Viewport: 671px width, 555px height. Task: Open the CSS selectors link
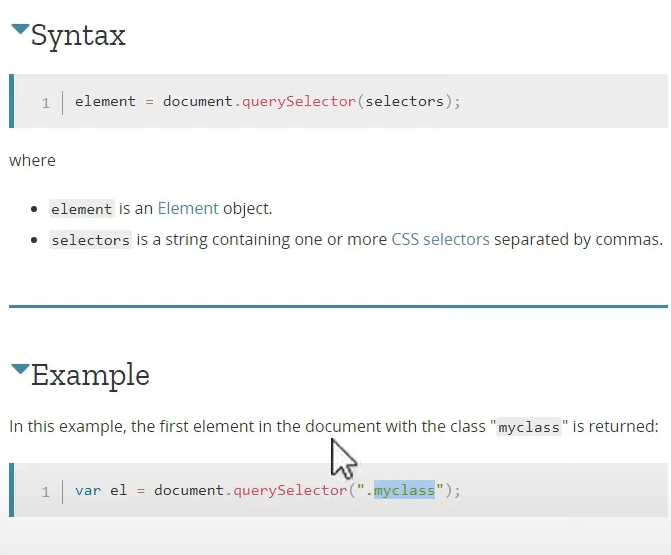pos(440,239)
